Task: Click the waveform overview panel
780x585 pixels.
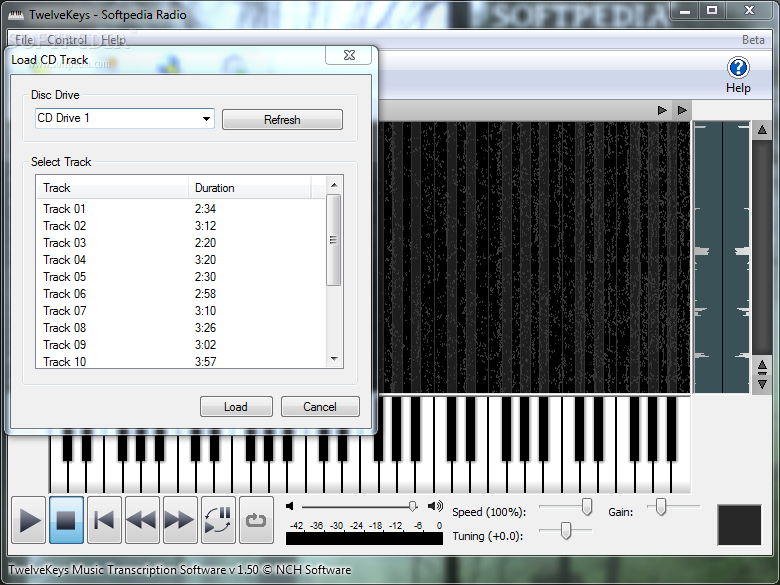Action: click(721, 257)
